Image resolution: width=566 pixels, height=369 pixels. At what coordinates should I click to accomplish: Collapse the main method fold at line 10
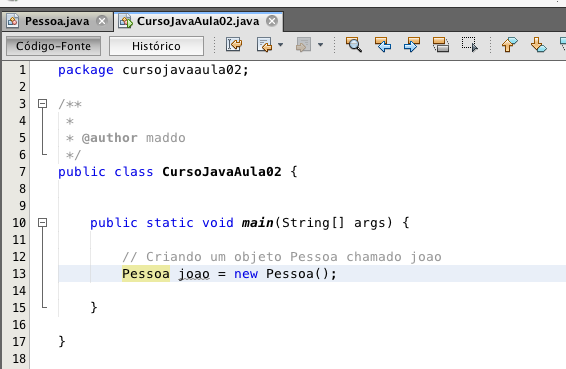point(43,223)
